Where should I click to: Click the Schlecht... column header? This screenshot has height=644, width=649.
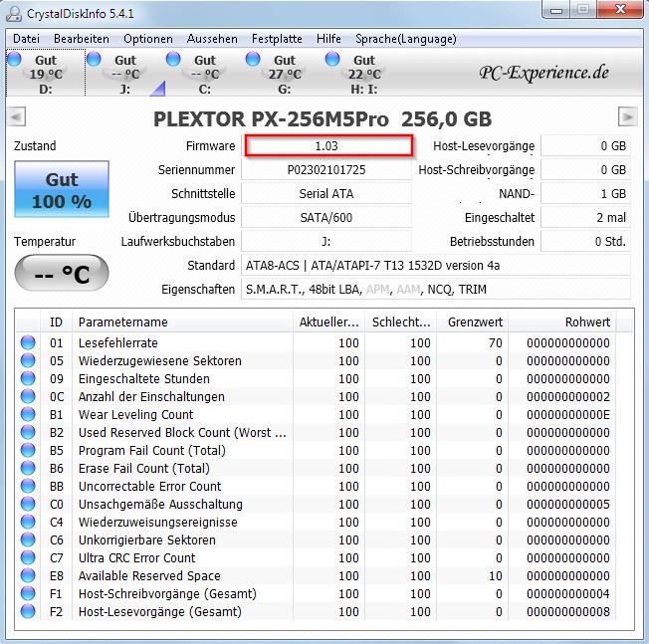tap(401, 322)
